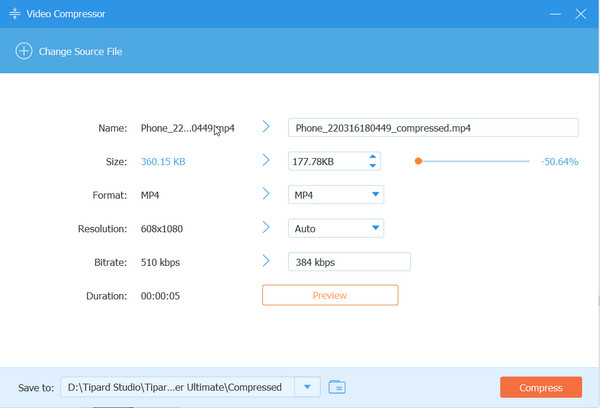Click the orange size reduction slider handle
Screen dimensions: 600x408
[x=418, y=161]
